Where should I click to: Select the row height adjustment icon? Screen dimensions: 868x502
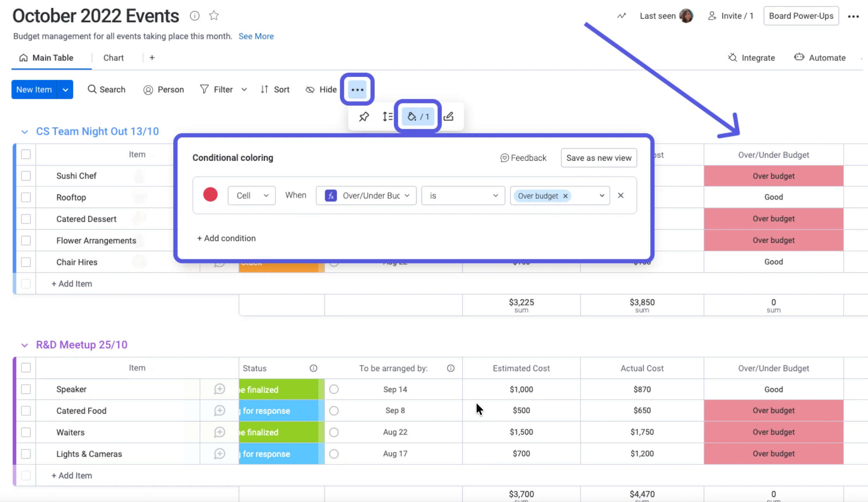click(387, 117)
